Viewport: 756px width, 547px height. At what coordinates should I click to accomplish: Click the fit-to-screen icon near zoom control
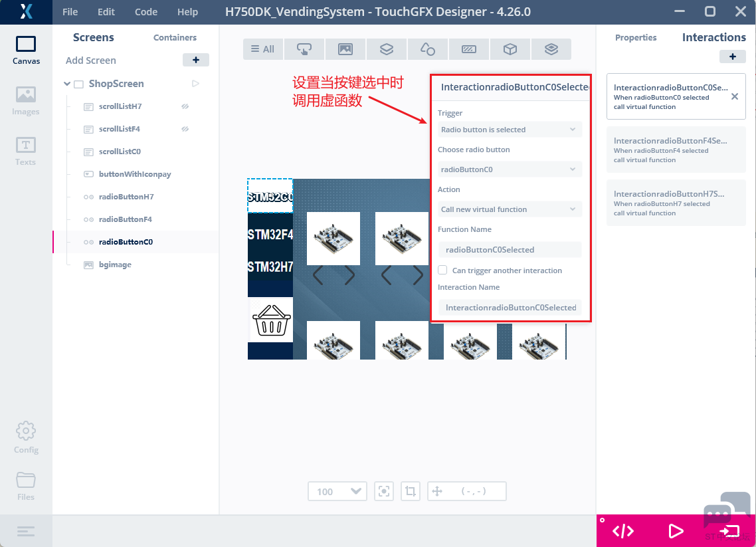coord(384,491)
